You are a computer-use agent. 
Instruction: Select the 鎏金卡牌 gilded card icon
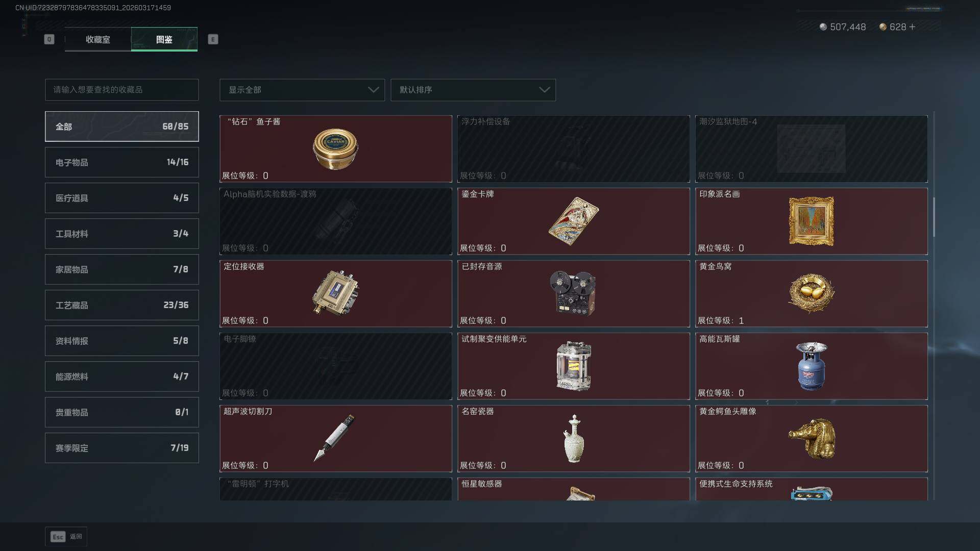coord(573,221)
